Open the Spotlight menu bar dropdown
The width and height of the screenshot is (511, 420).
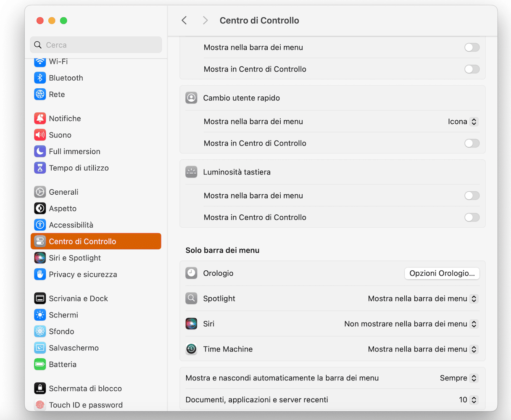[x=423, y=298]
